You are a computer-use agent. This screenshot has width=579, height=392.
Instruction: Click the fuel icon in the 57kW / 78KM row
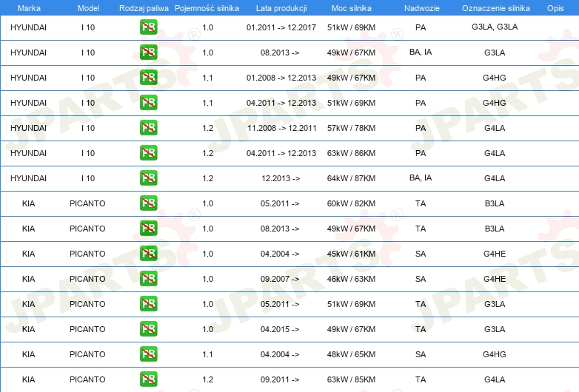[x=148, y=127]
